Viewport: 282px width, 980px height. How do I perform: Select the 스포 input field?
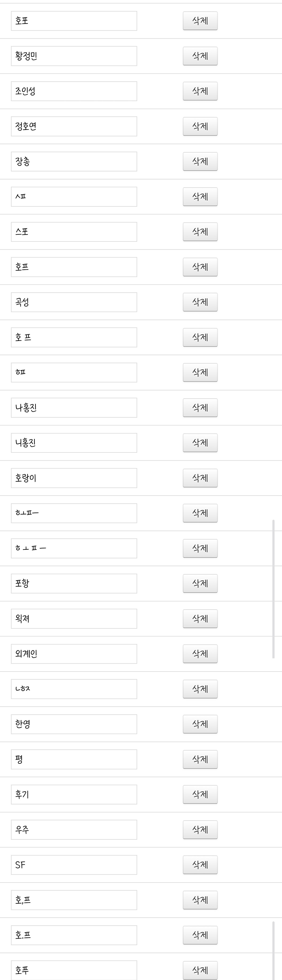click(74, 232)
